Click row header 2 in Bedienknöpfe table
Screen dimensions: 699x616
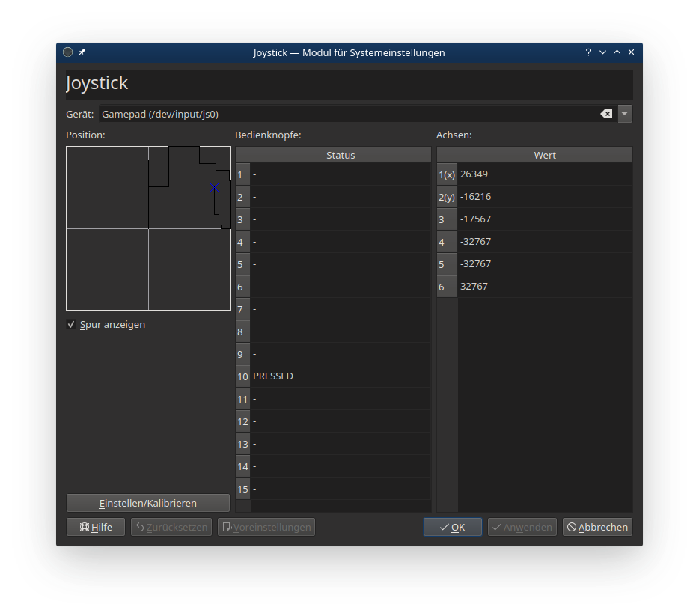click(x=242, y=197)
